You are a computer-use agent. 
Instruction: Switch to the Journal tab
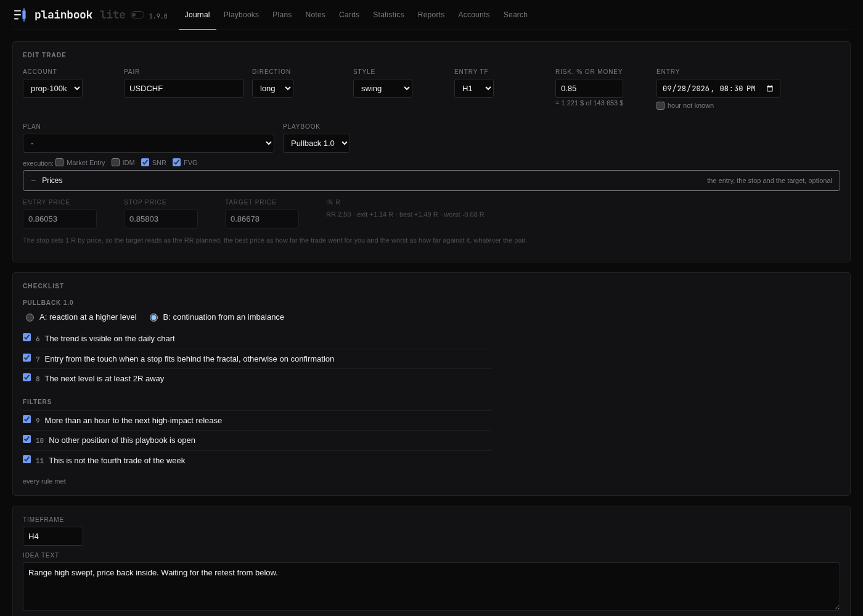(197, 15)
